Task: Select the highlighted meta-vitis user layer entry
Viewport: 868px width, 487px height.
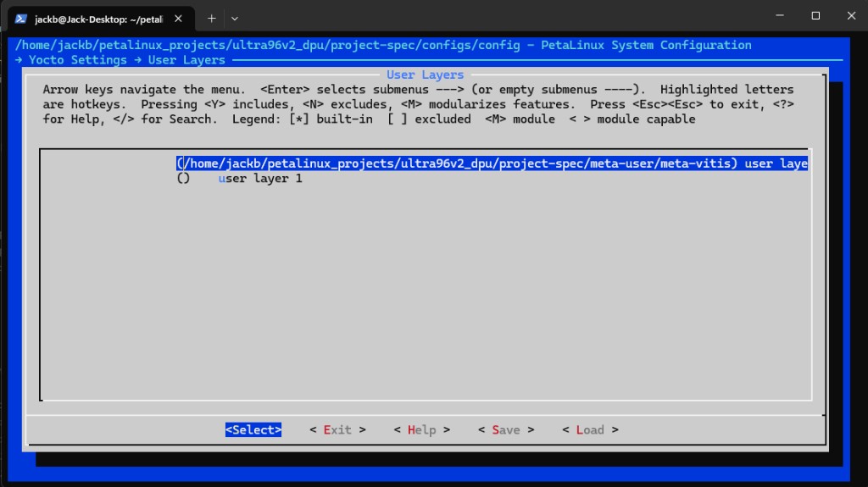Action: tap(492, 163)
